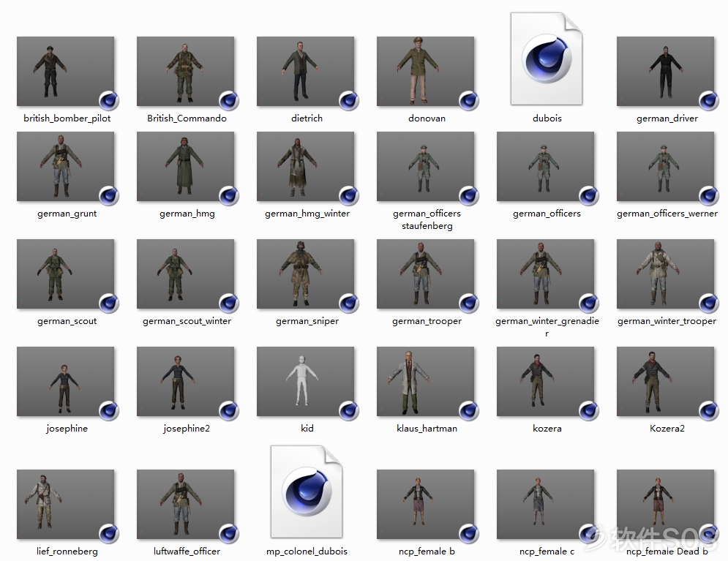Click the kozera model thumbnail
Screen dimensions: 728x561
coord(545,381)
